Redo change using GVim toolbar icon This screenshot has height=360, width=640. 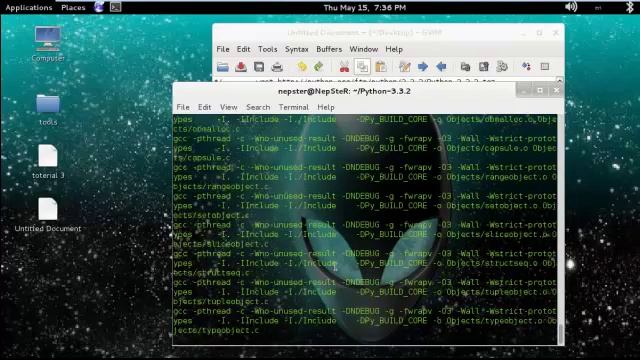click(319, 67)
